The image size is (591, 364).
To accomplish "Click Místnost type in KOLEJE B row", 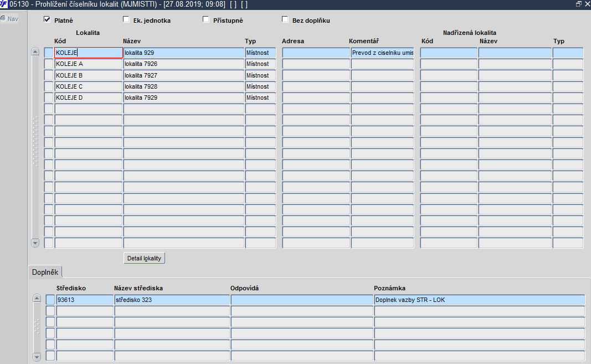I will point(260,75).
